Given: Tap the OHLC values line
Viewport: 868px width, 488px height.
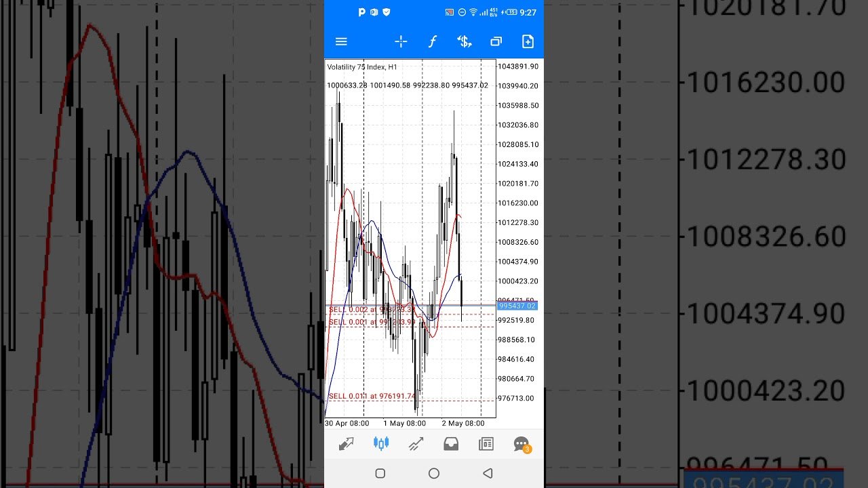Looking at the screenshot, I should [x=408, y=85].
